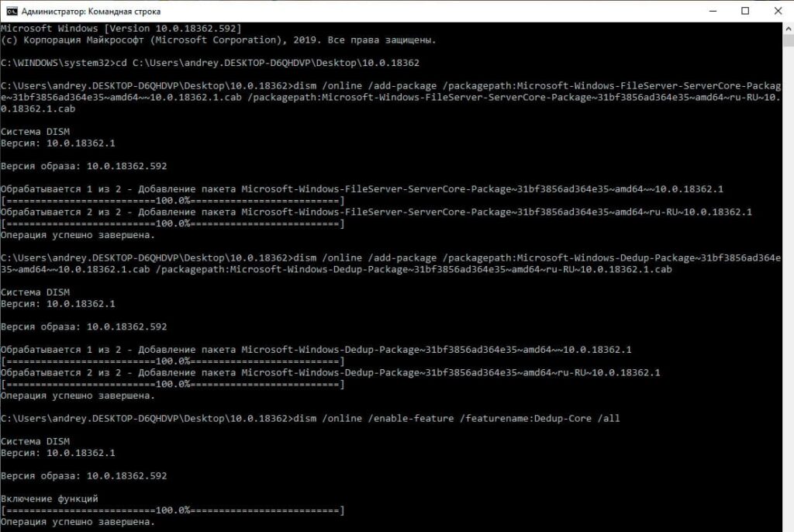The width and height of the screenshot is (794, 532).
Task: Click the empty scrollbar track below the thumb
Action: [787, 310]
